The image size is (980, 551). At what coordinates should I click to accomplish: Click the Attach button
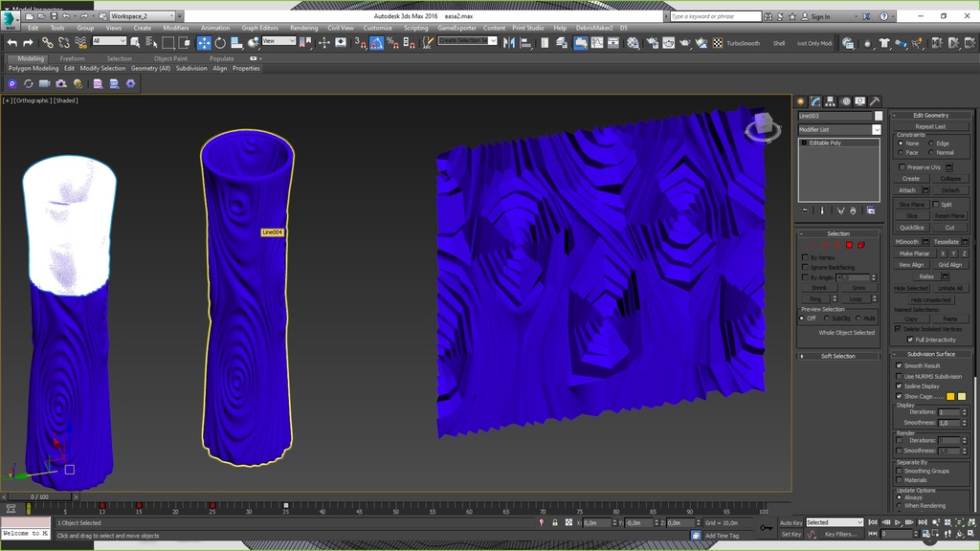click(x=907, y=190)
